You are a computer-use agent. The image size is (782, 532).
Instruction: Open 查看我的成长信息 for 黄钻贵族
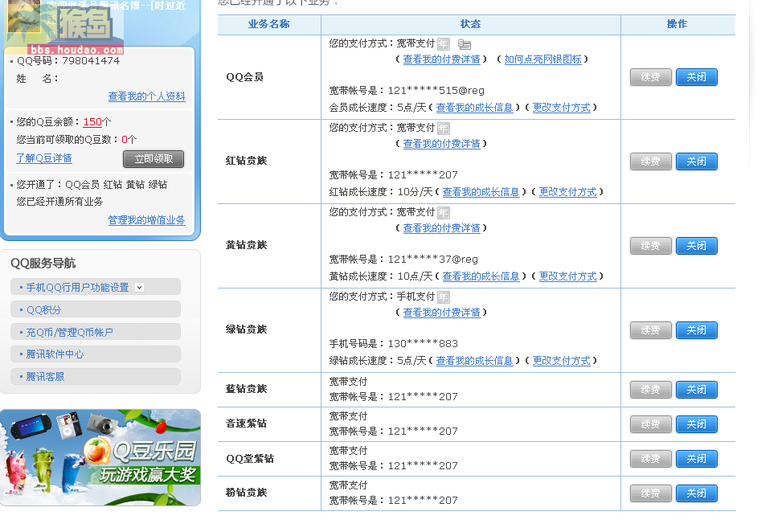481,276
